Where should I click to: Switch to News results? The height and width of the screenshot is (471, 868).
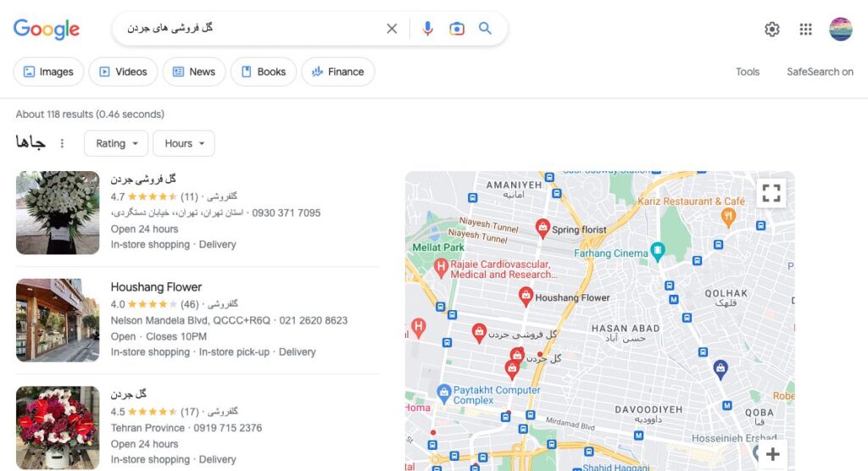(194, 72)
